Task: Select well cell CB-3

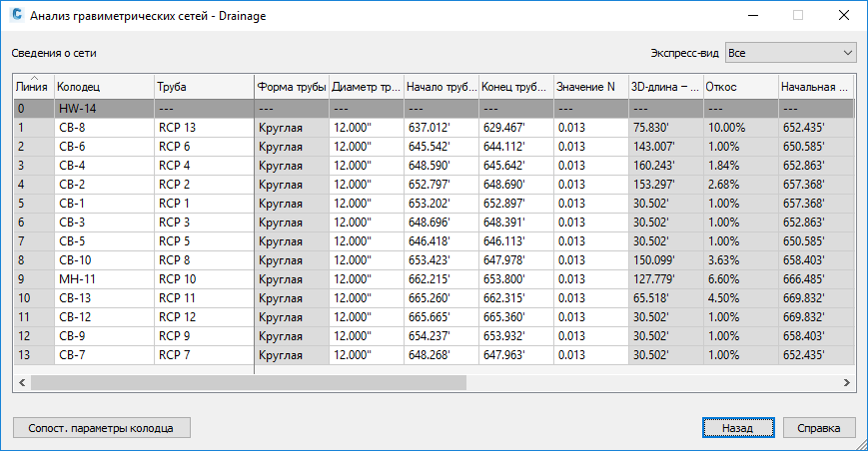Action: point(104,223)
